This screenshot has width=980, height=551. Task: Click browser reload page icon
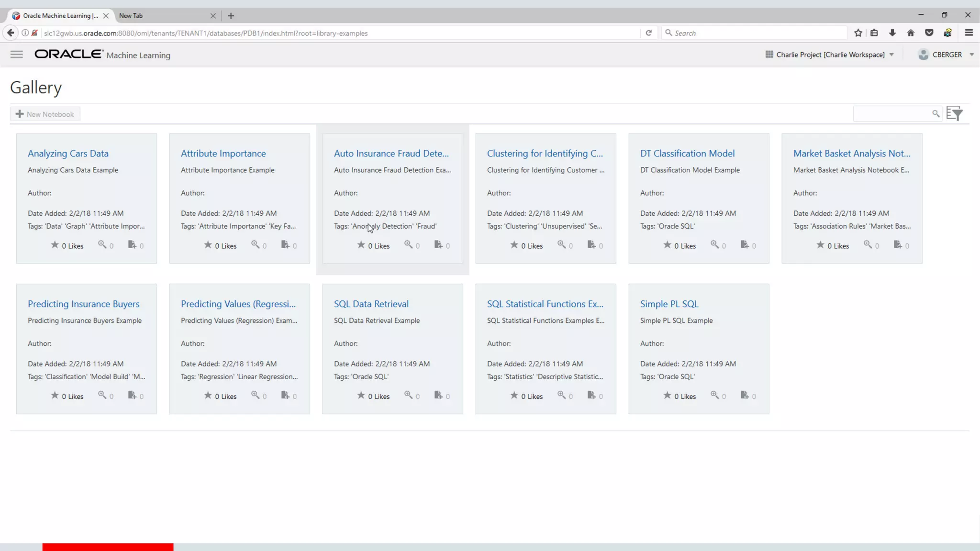(x=648, y=33)
